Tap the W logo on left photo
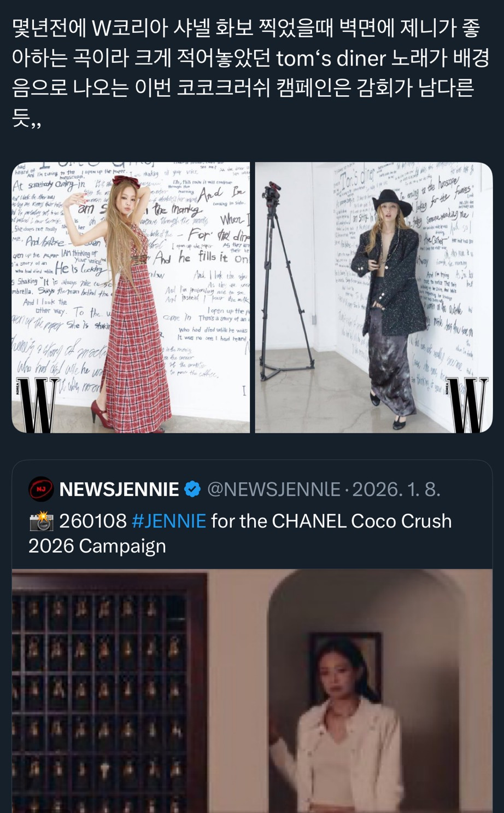Viewport: 504px width, 813px height. [38, 404]
